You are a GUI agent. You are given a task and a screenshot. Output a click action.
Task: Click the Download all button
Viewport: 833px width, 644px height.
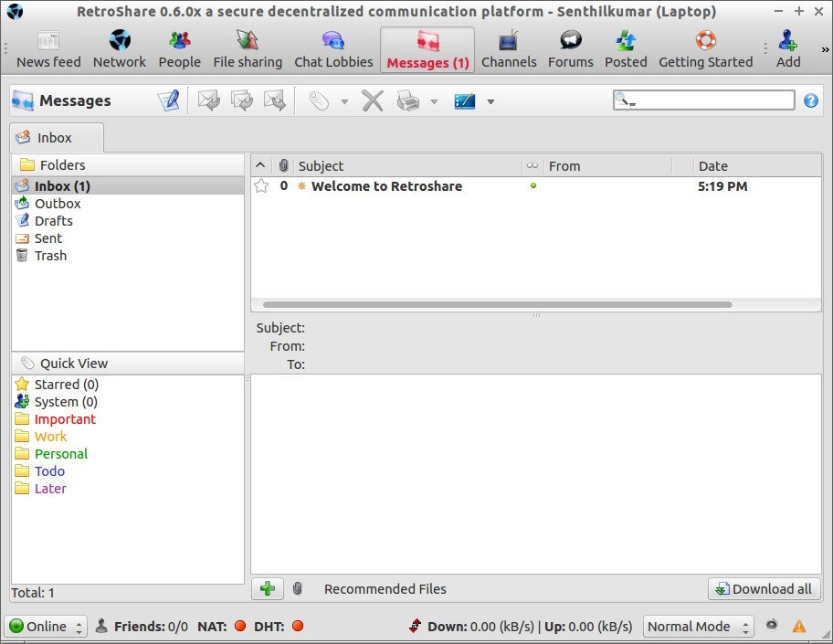(764, 589)
